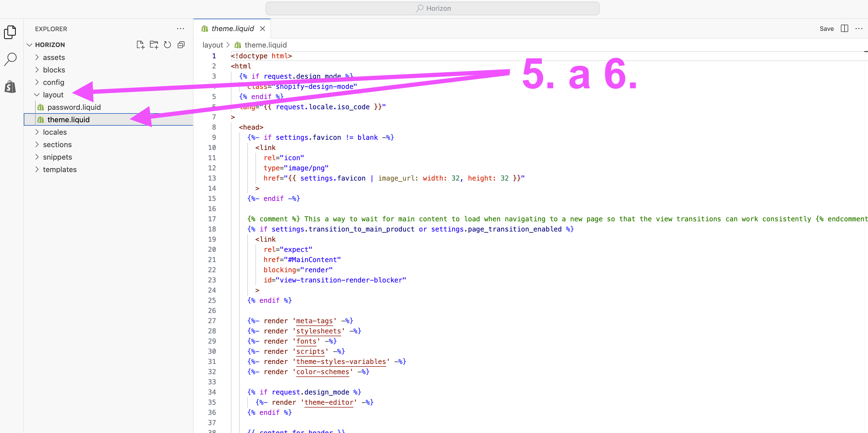Image resolution: width=868 pixels, height=433 pixels.
Task: Select the theme.liquid tab
Action: (232, 29)
